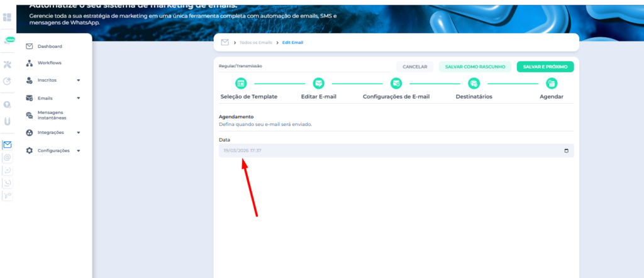Go to the Editar E-mail step icon

tap(319, 83)
